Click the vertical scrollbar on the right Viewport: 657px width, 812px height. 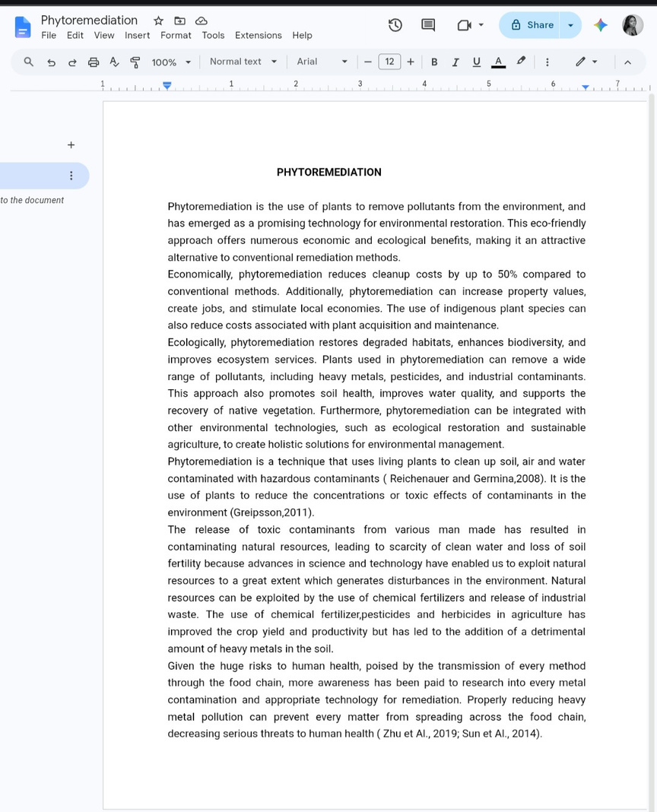click(x=652, y=451)
